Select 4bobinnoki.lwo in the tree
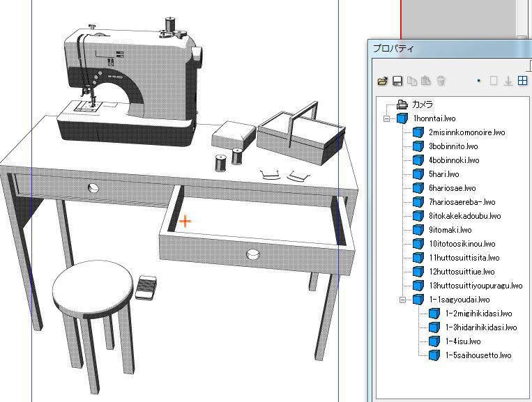This screenshot has height=402, width=532. (454, 160)
